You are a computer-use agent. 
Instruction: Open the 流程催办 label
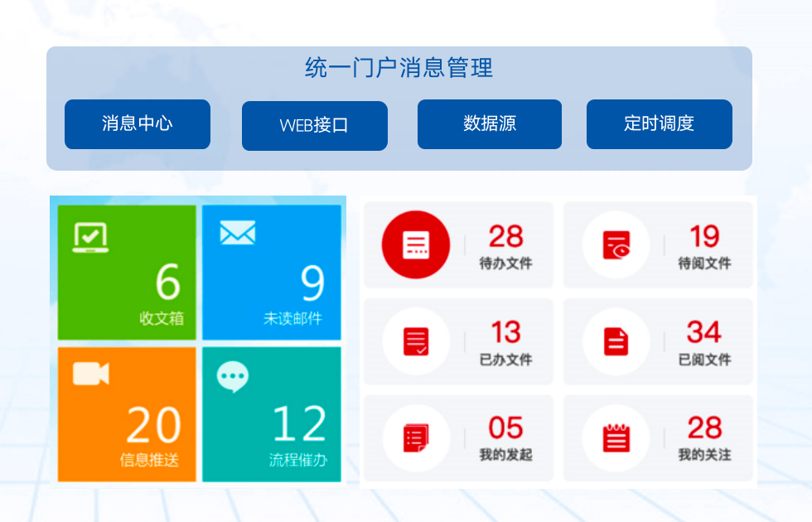click(x=298, y=459)
